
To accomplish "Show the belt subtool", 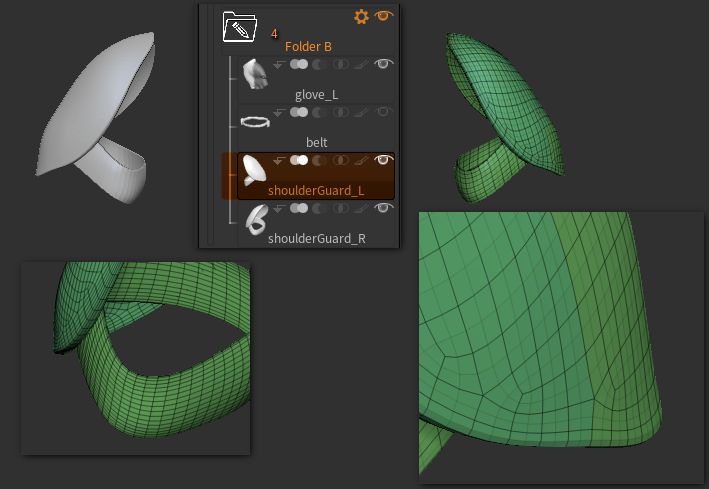I will (383, 113).
